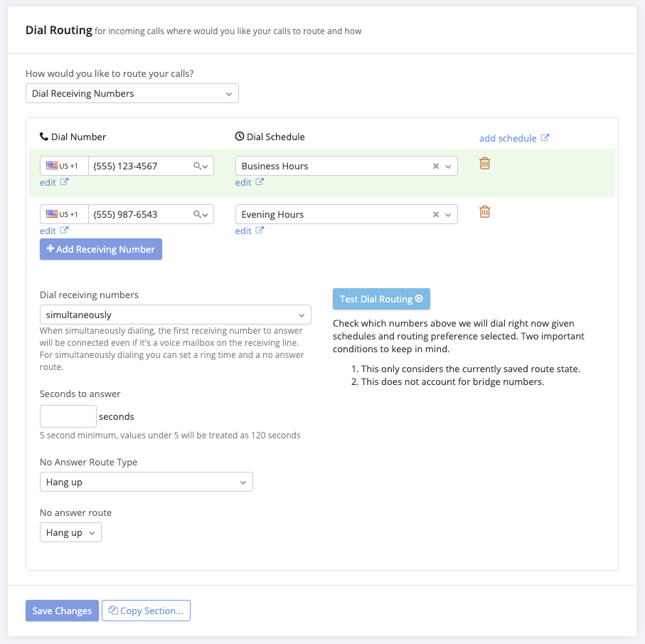The height and width of the screenshot is (644, 645).
Task: Click the Seconds to answer input field
Action: click(x=68, y=416)
